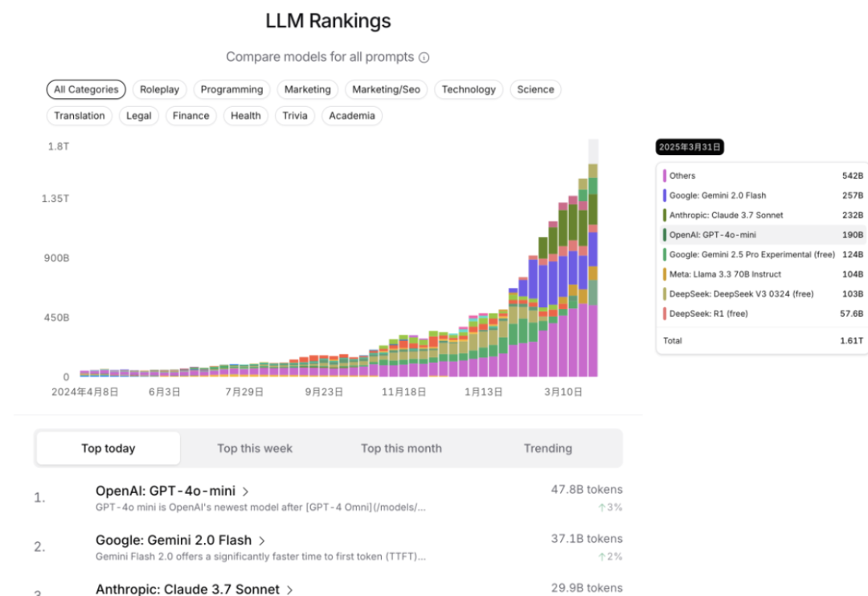The height and width of the screenshot is (596, 868).
Task: Click the 9月23日 x-axis date label
Action: click(x=324, y=393)
